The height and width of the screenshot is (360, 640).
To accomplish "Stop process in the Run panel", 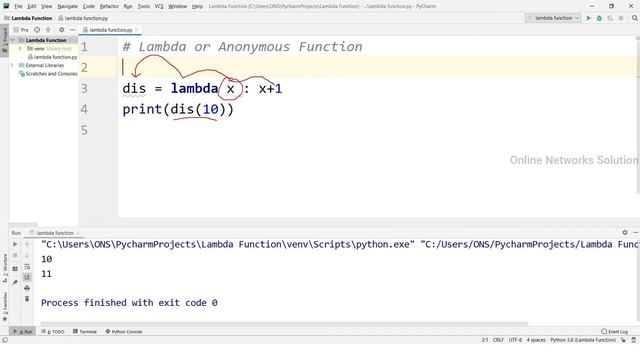I will 15,255.
